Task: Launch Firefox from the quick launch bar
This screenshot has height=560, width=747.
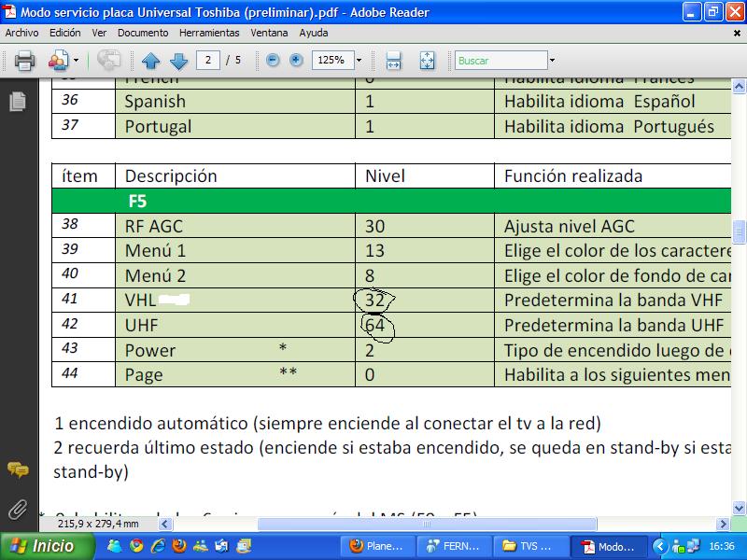Action: [x=179, y=546]
